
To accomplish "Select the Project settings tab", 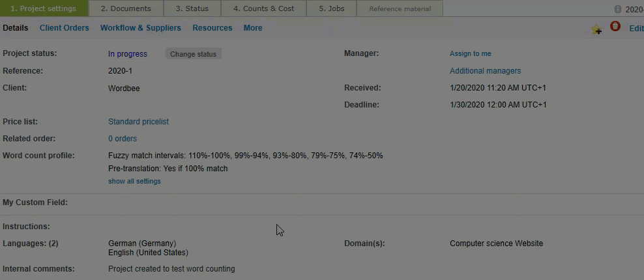I will 43,8.
